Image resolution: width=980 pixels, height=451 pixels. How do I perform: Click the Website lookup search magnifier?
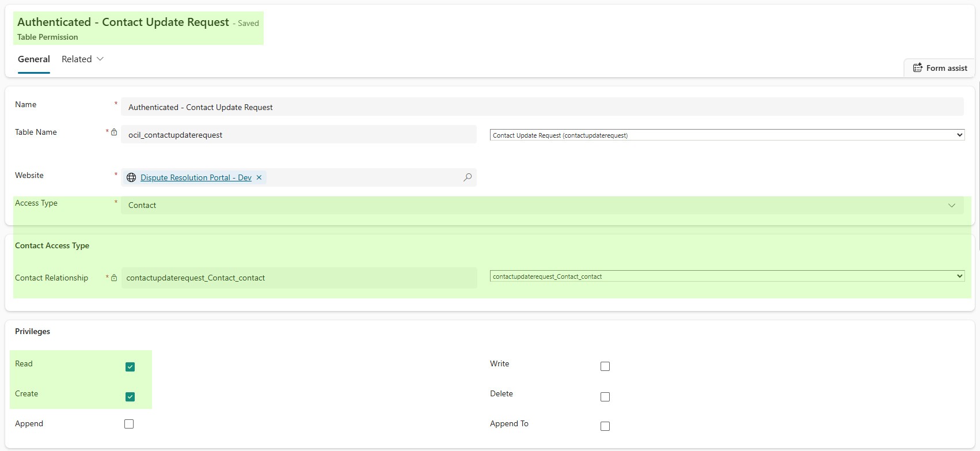468,177
